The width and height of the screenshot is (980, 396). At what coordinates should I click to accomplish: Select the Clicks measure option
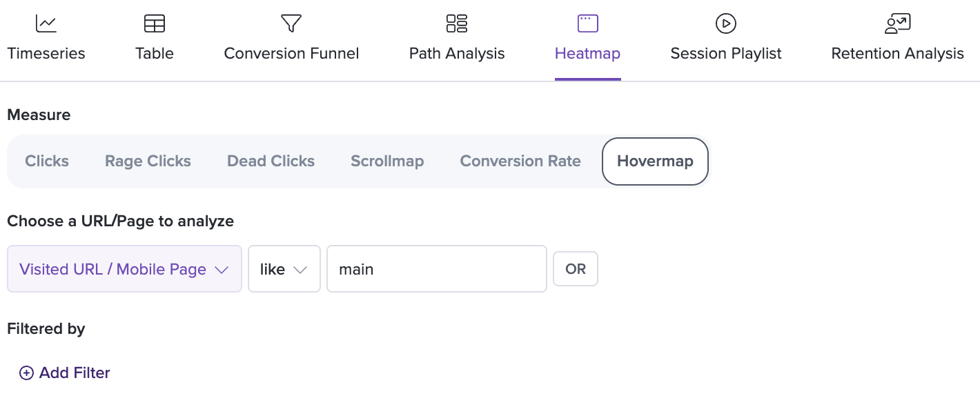pos(47,161)
